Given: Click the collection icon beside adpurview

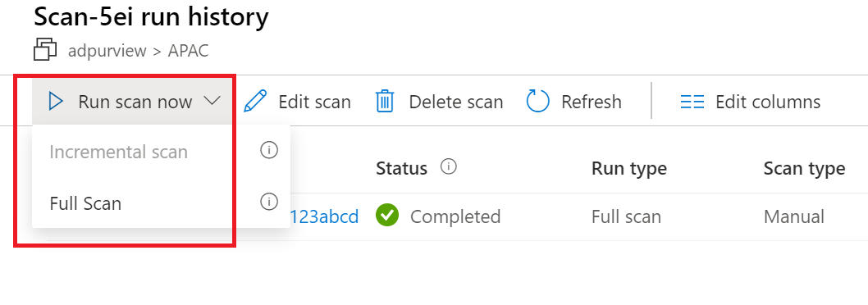Looking at the screenshot, I should tap(45, 49).
